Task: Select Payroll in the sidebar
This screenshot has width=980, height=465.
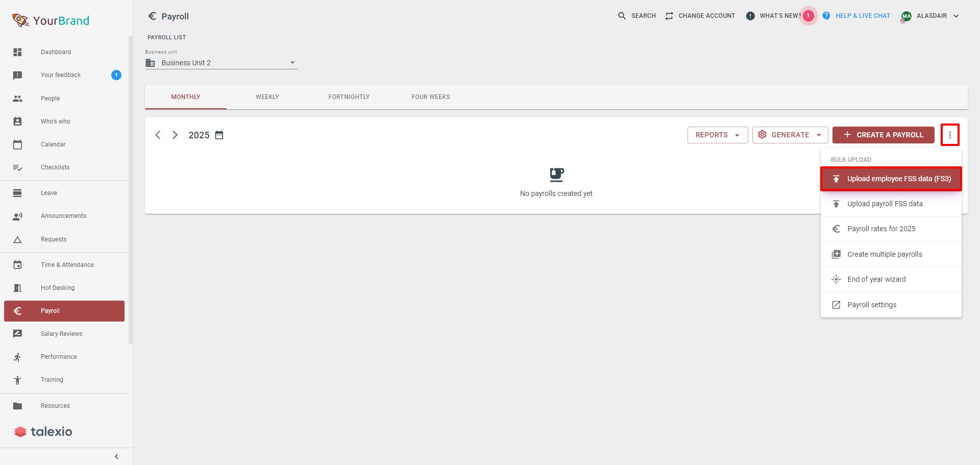Action: click(x=64, y=311)
